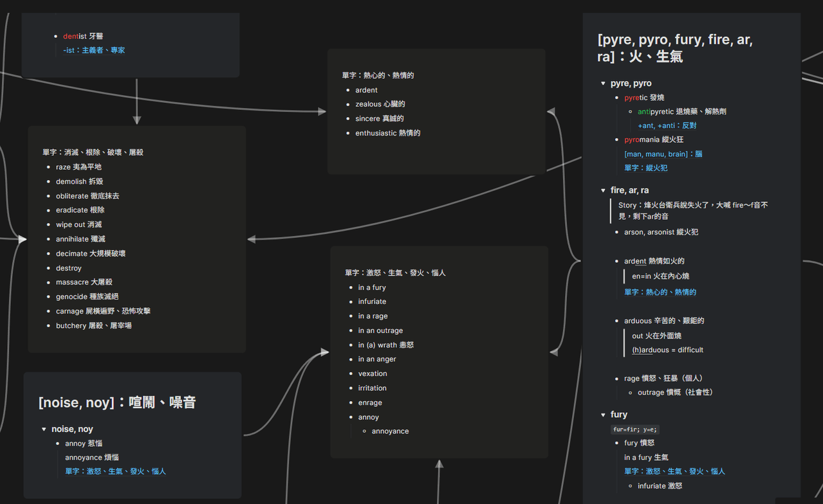
Task: Follow the "[man, manu, brain]：腦" link
Action: click(x=663, y=154)
